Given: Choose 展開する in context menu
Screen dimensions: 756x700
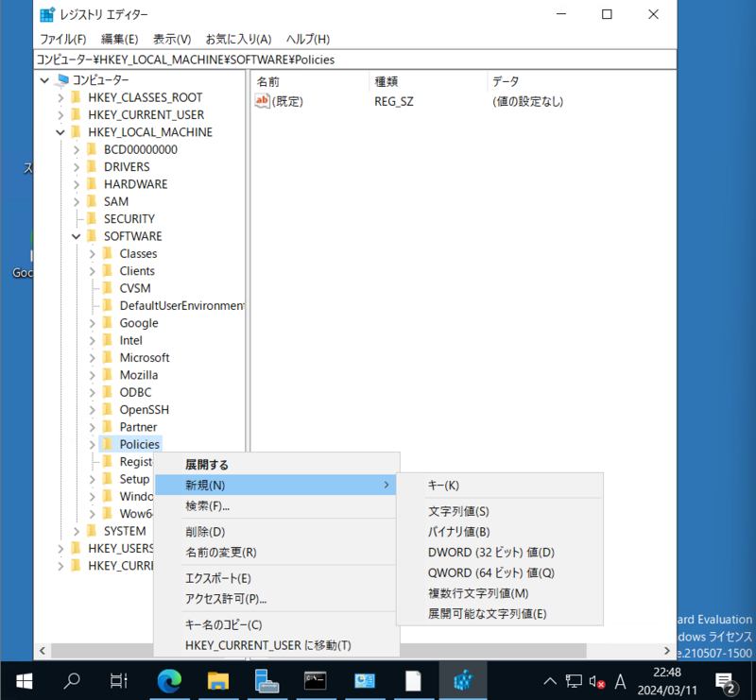Looking at the screenshot, I should tap(276, 465).
